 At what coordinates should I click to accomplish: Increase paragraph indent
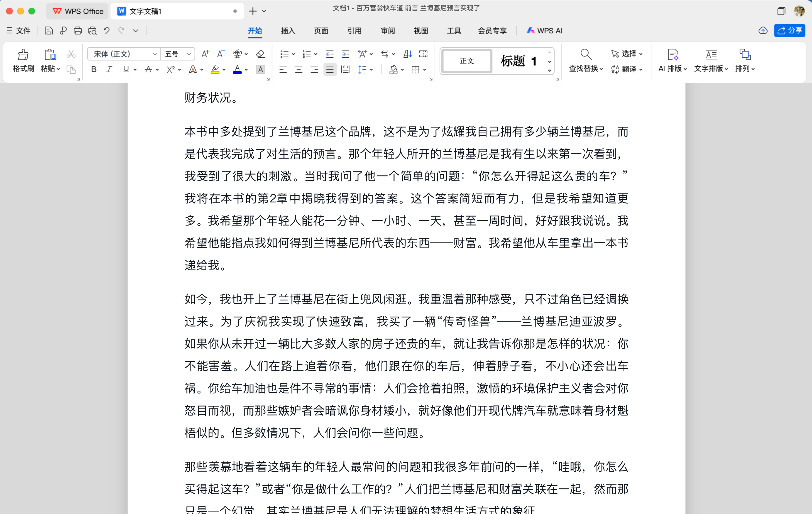pos(345,54)
